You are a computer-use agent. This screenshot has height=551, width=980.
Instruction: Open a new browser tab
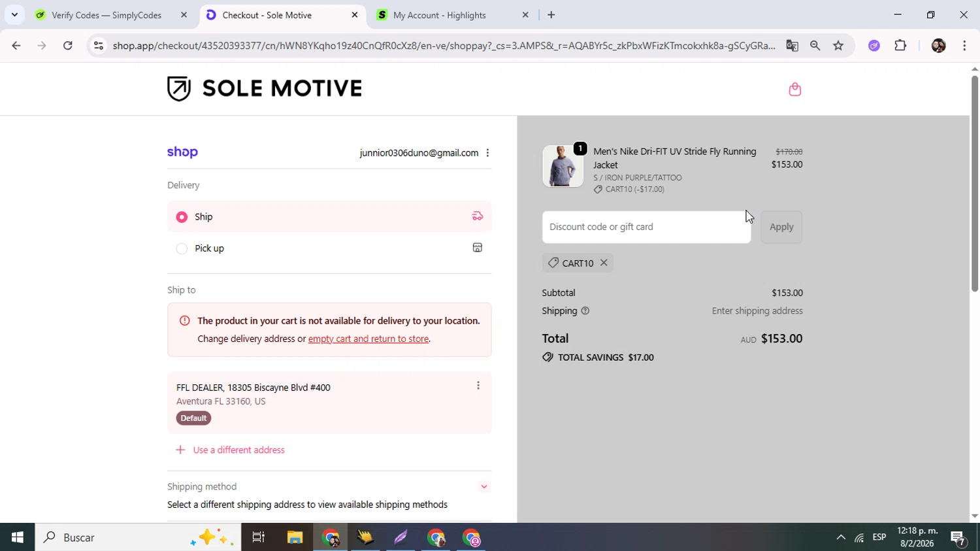[551, 15]
